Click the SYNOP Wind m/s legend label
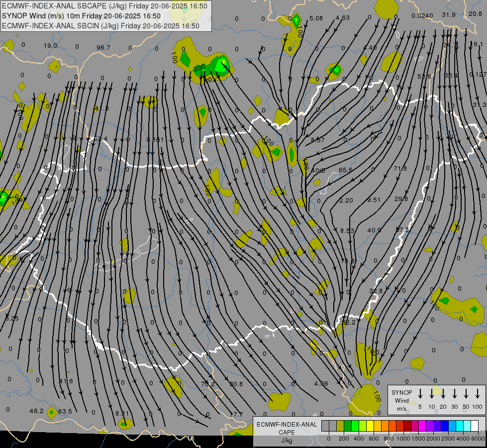The height and width of the screenshot is (448, 487). click(x=401, y=400)
